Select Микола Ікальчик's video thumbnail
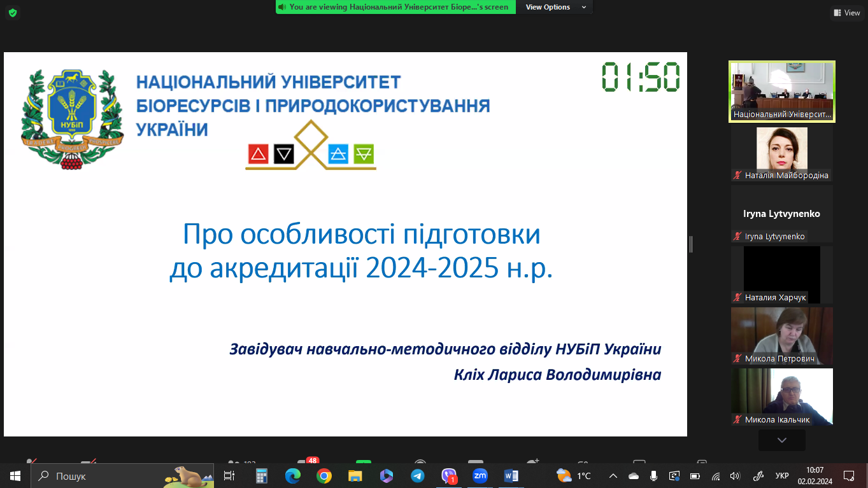Image resolution: width=868 pixels, height=488 pixels. click(x=782, y=397)
